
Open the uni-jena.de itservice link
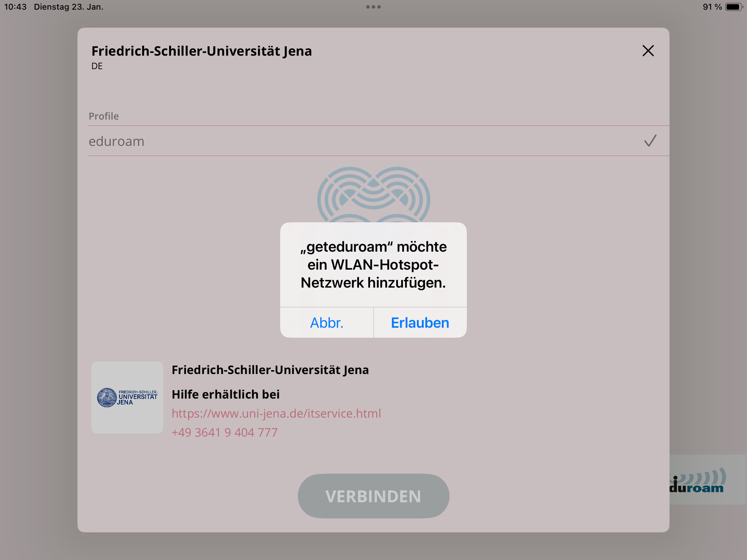coord(276,413)
